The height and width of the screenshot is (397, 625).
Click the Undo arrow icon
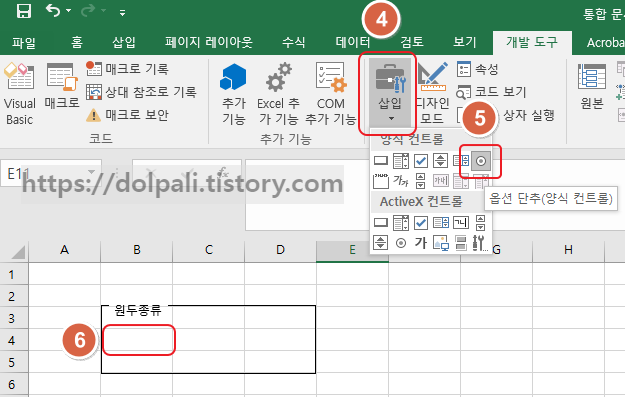pyautogui.click(x=53, y=10)
